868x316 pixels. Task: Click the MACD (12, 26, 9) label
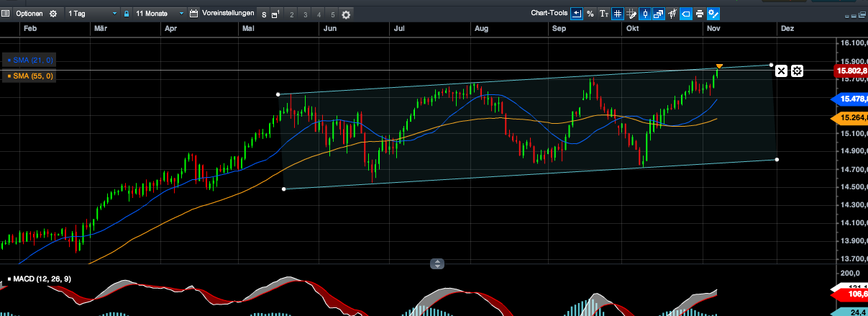pos(42,279)
